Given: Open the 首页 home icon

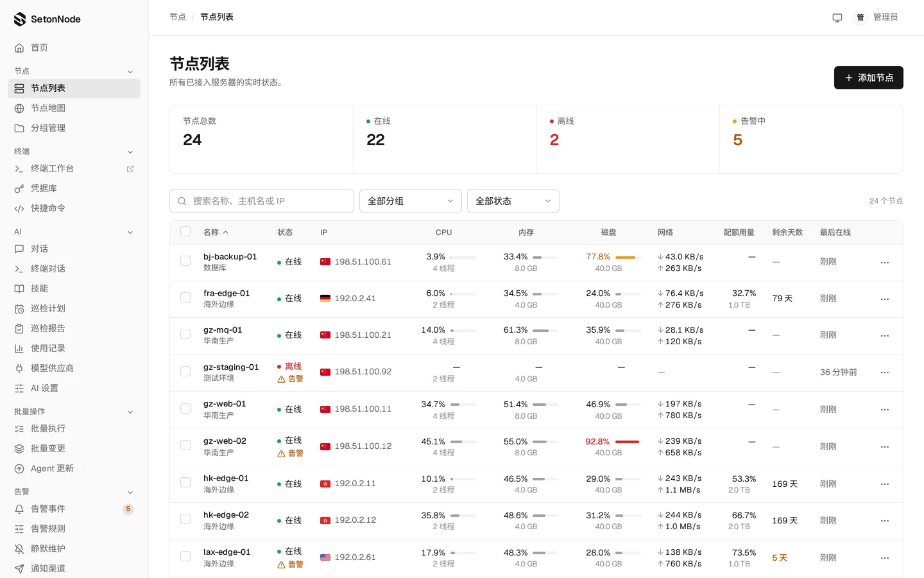Looking at the screenshot, I should coord(19,48).
